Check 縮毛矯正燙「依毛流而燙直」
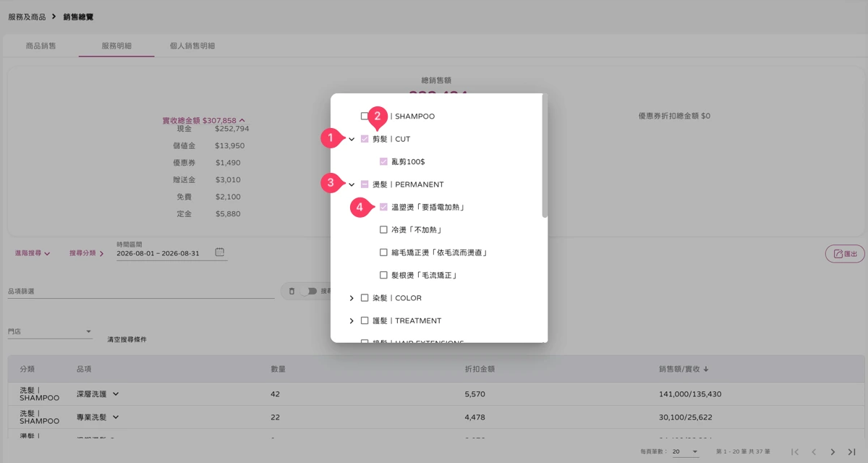 click(x=383, y=252)
